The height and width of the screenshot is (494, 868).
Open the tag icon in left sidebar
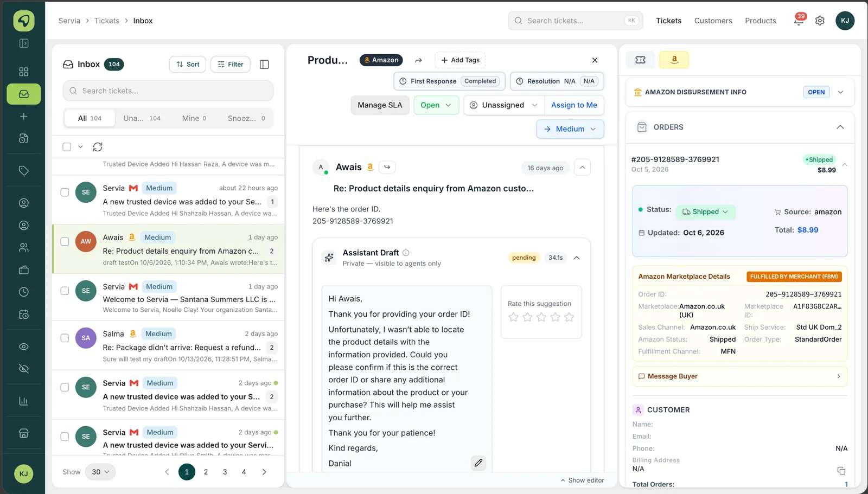[x=23, y=170]
